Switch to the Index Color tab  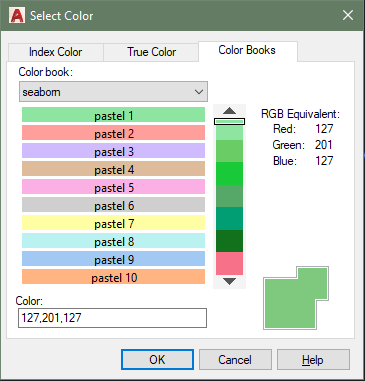click(x=55, y=52)
